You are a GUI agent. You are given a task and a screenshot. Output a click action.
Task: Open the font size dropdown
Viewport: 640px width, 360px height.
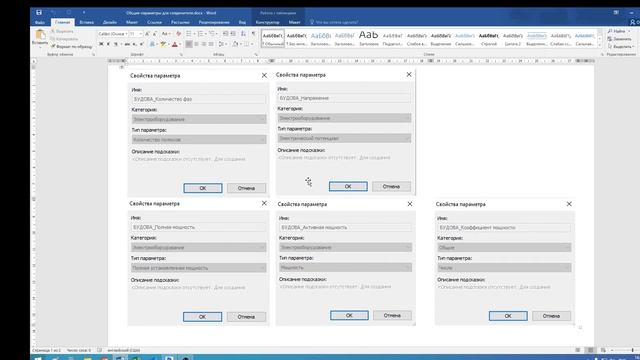140,34
